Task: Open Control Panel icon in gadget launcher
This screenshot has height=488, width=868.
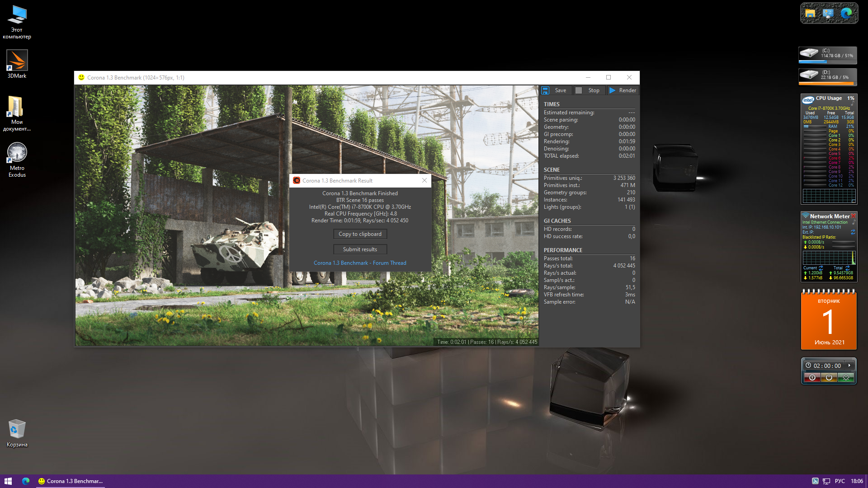Action: [x=828, y=13]
